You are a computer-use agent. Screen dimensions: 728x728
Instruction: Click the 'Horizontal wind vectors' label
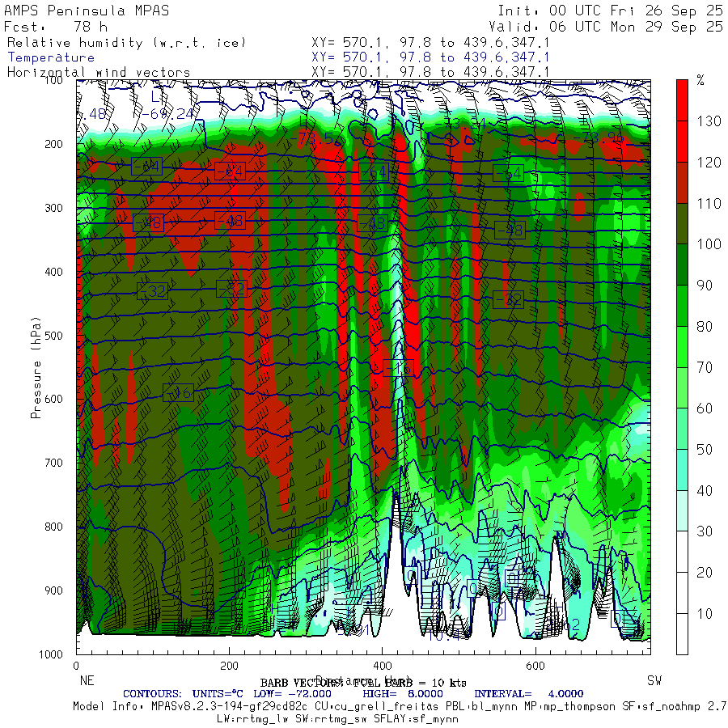(99, 73)
